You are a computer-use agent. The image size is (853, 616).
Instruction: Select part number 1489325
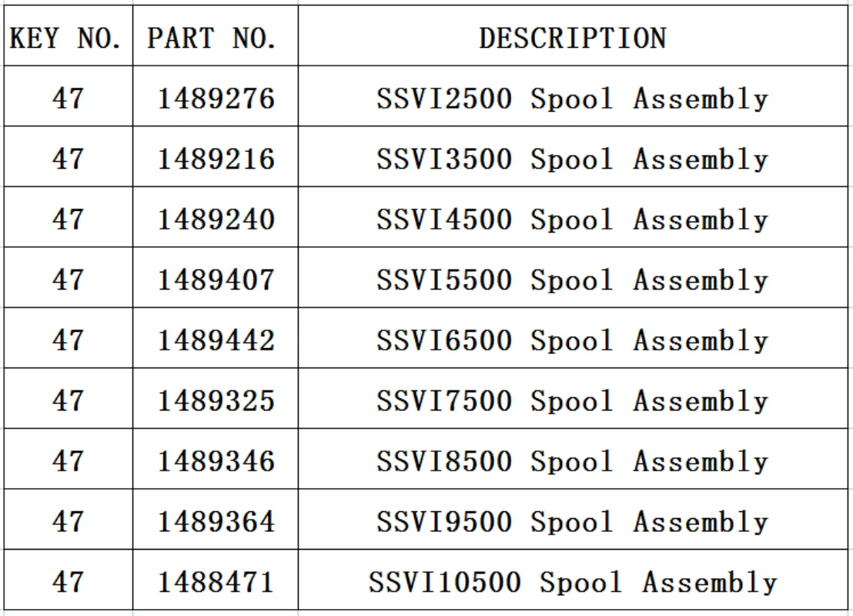[216, 401]
